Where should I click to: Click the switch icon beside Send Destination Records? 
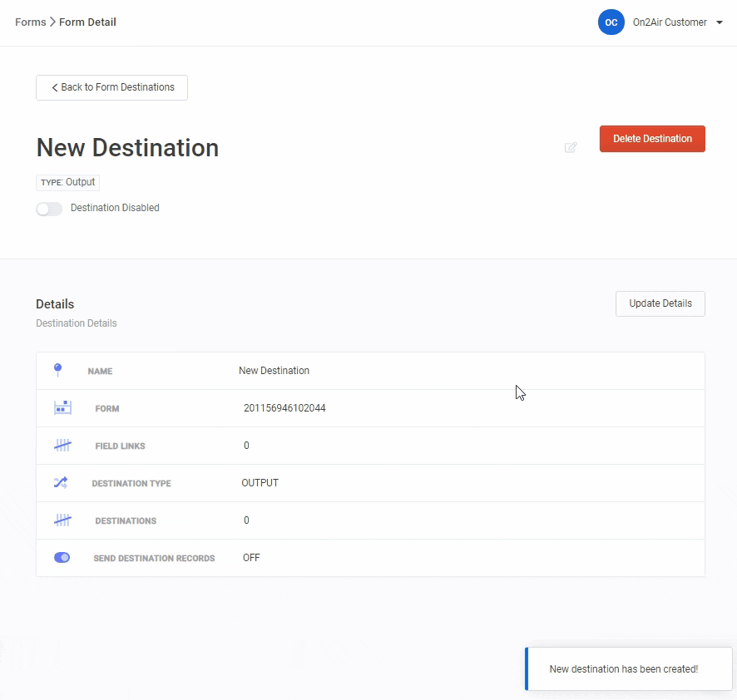62,558
